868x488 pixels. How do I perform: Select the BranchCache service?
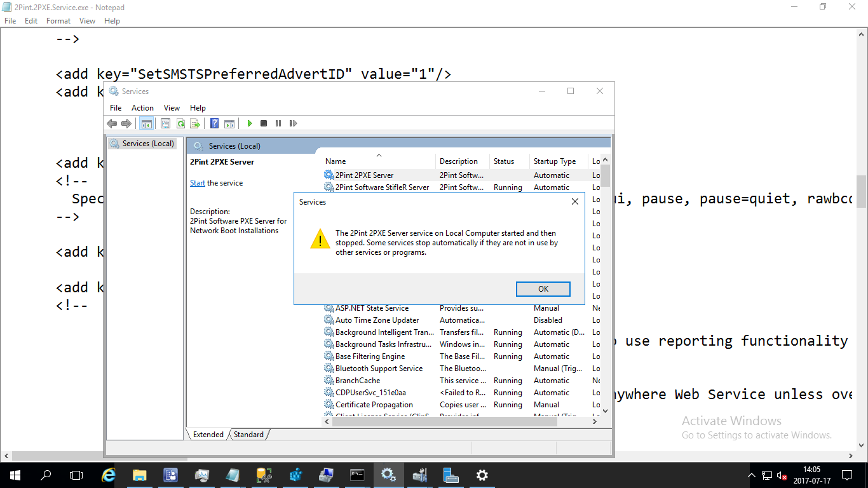point(461,381)
